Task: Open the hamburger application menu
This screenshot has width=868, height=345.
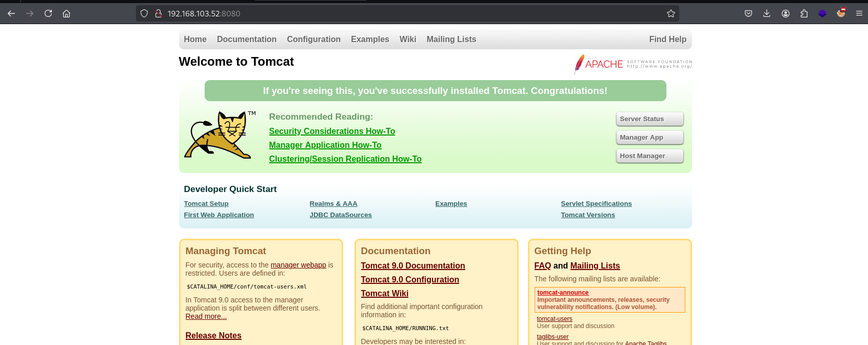Action: tap(859, 13)
